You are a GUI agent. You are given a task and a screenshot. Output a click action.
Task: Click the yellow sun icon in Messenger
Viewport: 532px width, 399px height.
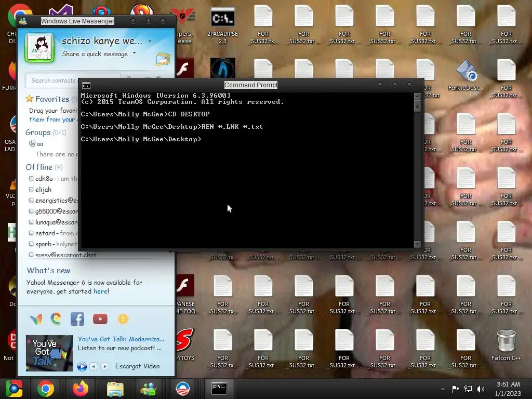123,319
